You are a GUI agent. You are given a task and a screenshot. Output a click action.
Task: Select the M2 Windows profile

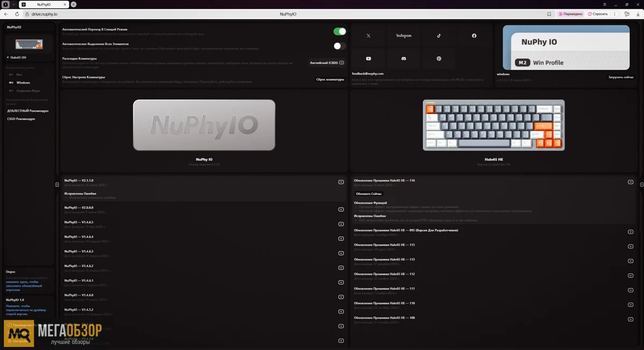[19, 83]
